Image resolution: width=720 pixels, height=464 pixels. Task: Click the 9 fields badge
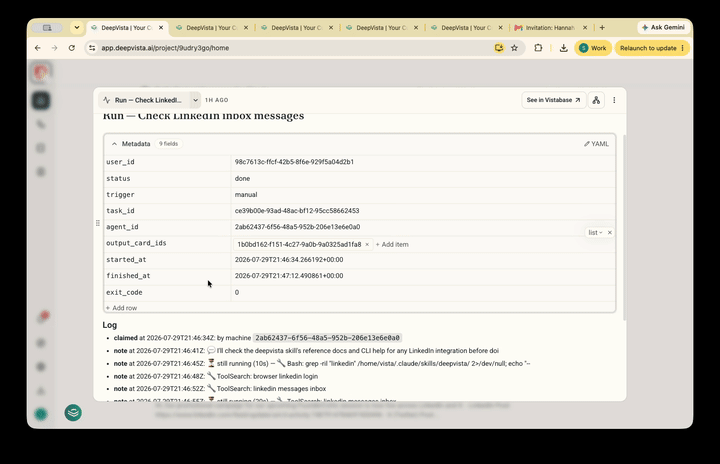[169, 144]
